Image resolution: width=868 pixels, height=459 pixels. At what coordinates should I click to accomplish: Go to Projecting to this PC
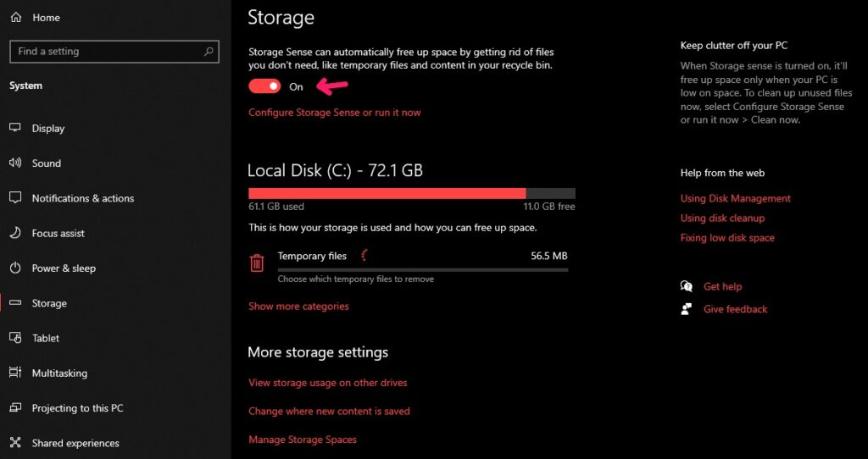[x=77, y=408]
